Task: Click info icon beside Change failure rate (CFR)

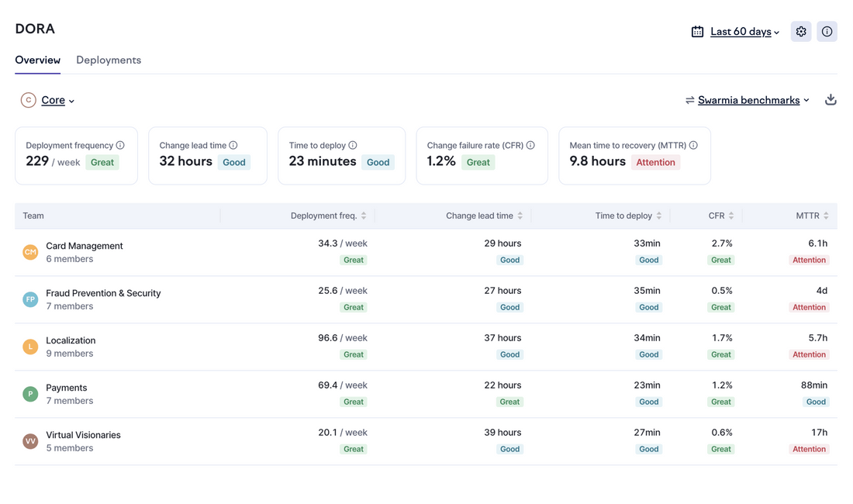Action: coord(530,145)
